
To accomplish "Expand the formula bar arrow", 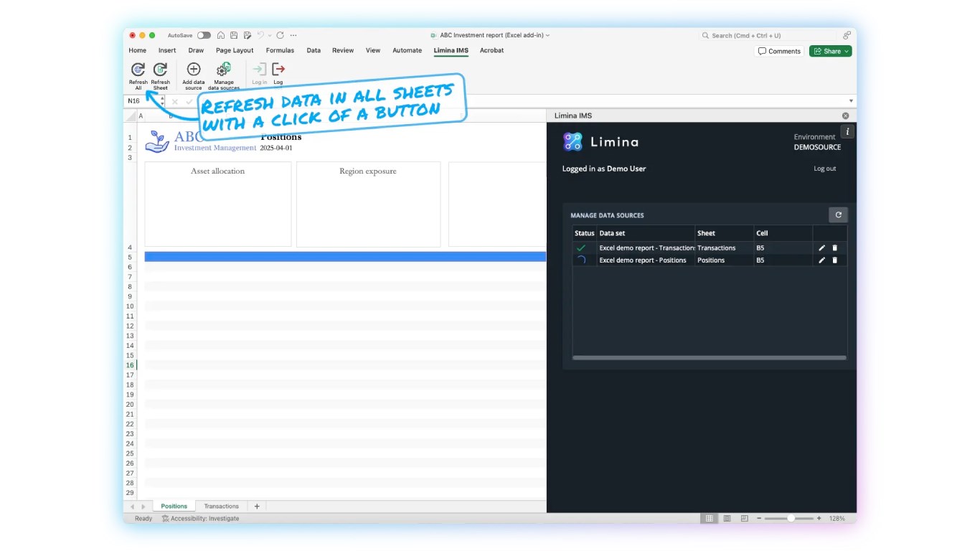I will (851, 101).
